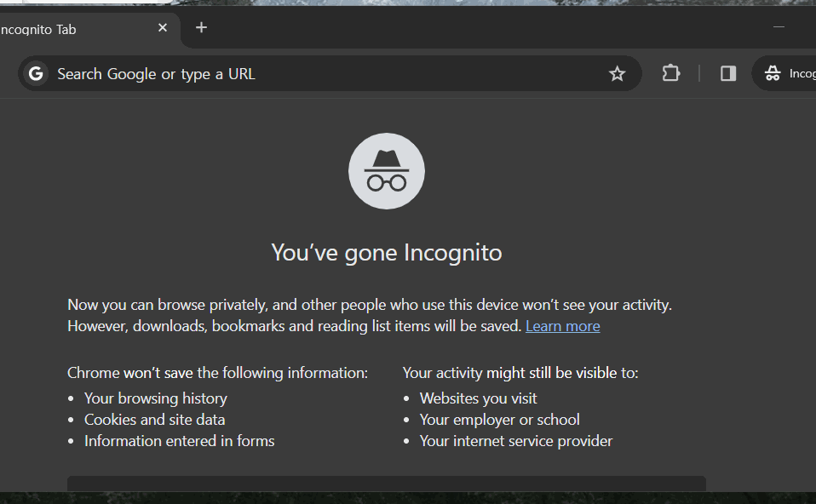Click the Google G icon in address bar
This screenshot has width=816, height=504.
click(x=36, y=74)
